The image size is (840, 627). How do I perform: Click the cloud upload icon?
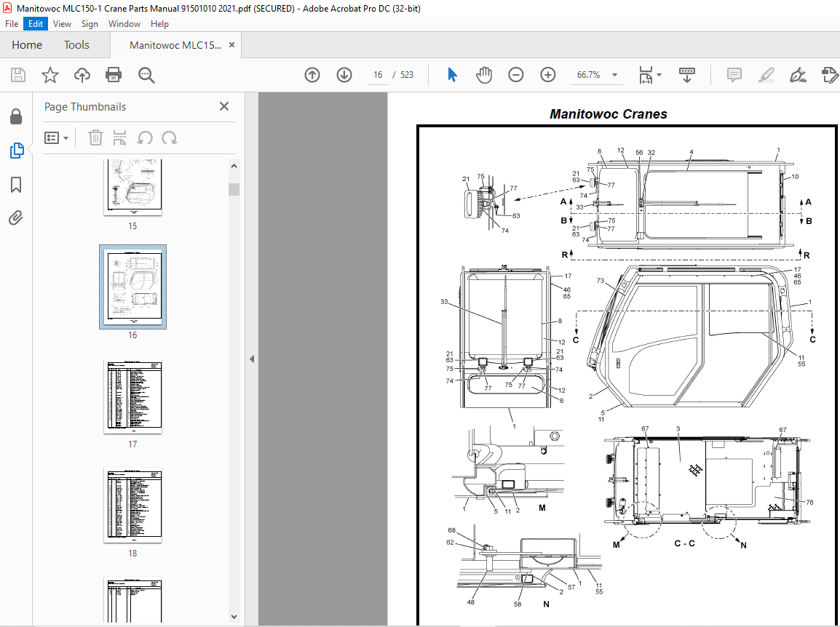pos(82,75)
